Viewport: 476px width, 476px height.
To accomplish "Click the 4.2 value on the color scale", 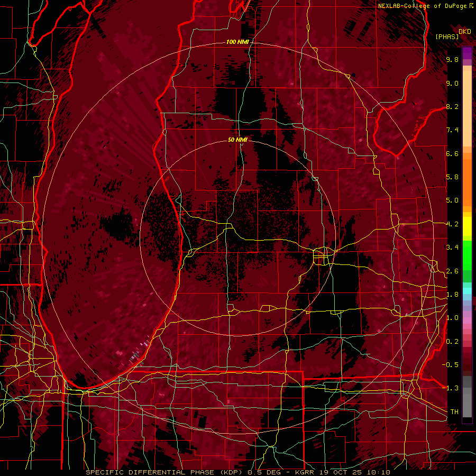I will point(452,224).
